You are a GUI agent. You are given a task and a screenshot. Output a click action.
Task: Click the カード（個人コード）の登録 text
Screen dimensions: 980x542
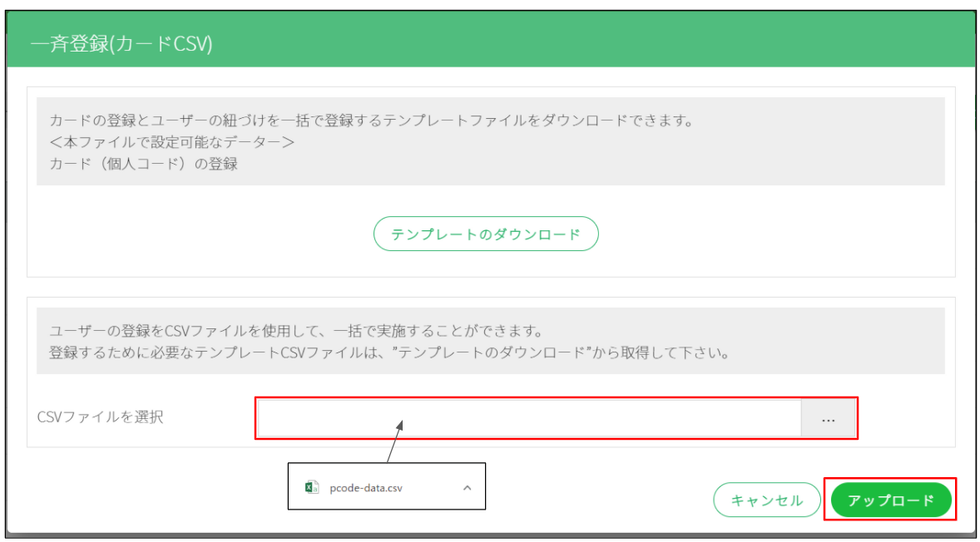point(143,165)
